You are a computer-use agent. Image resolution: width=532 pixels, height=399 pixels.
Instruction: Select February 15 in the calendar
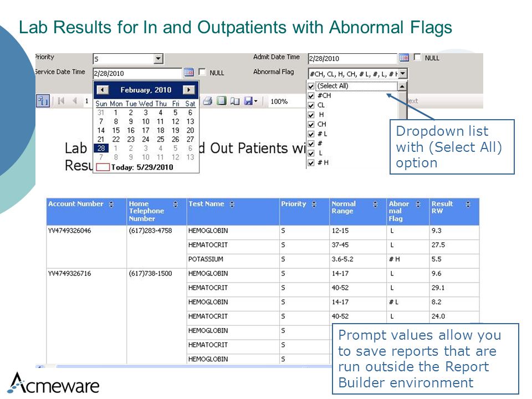(116, 130)
